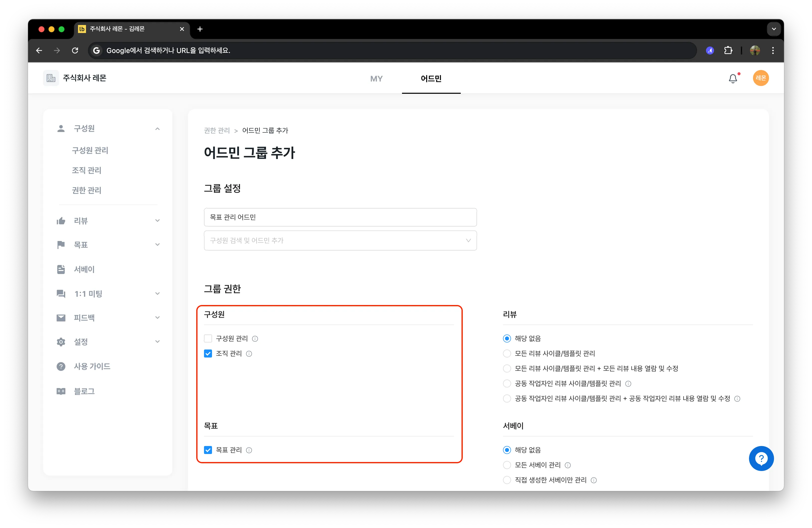The image size is (812, 528).
Task: Select 모든 리뷰 사이클/템플릿 관리 radio option
Action: point(507,353)
